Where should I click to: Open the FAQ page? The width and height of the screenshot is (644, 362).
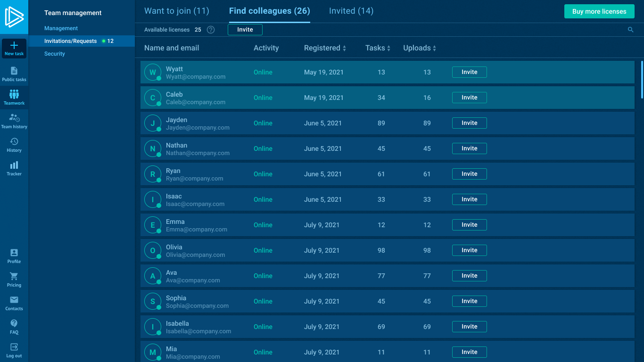14,327
